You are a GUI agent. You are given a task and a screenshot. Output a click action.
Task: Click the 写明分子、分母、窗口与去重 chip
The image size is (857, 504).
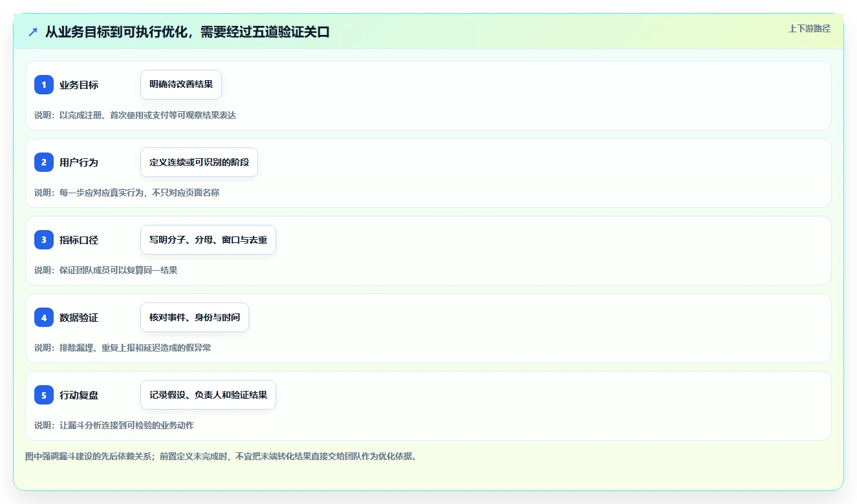click(208, 240)
